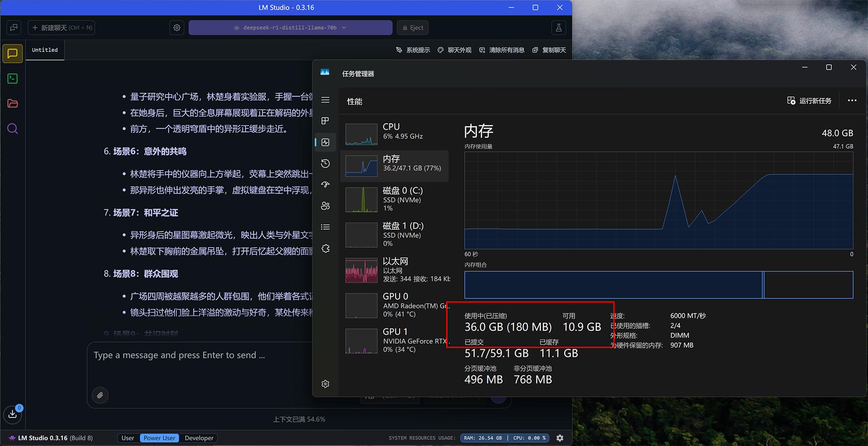Click the message input field in LM Studio
The width and height of the screenshot is (868, 446).
tap(199, 356)
